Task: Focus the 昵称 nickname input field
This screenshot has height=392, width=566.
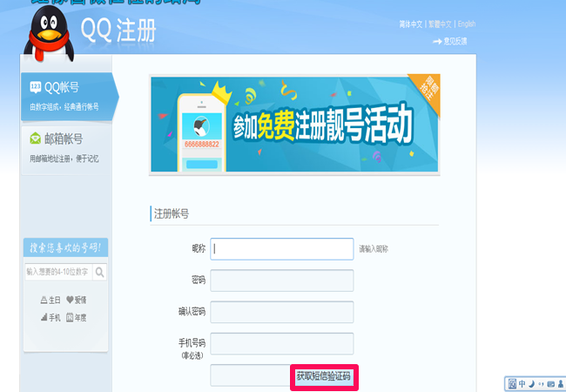Action: 281,248
